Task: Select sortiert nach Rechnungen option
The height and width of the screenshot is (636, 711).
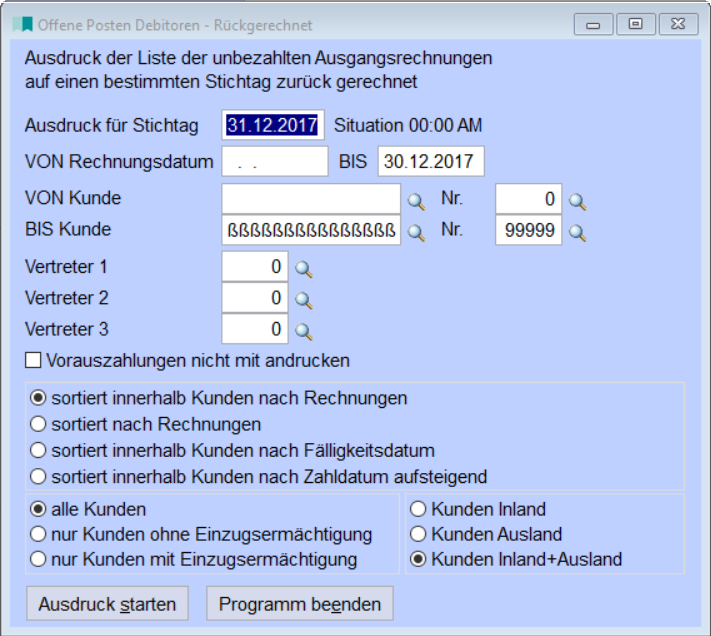Action: tap(39, 424)
